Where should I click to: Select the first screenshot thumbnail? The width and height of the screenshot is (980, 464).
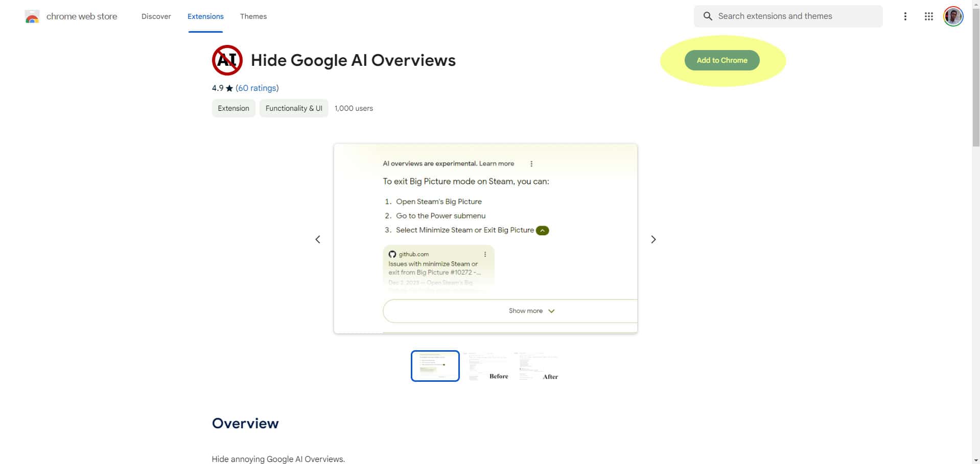435,366
